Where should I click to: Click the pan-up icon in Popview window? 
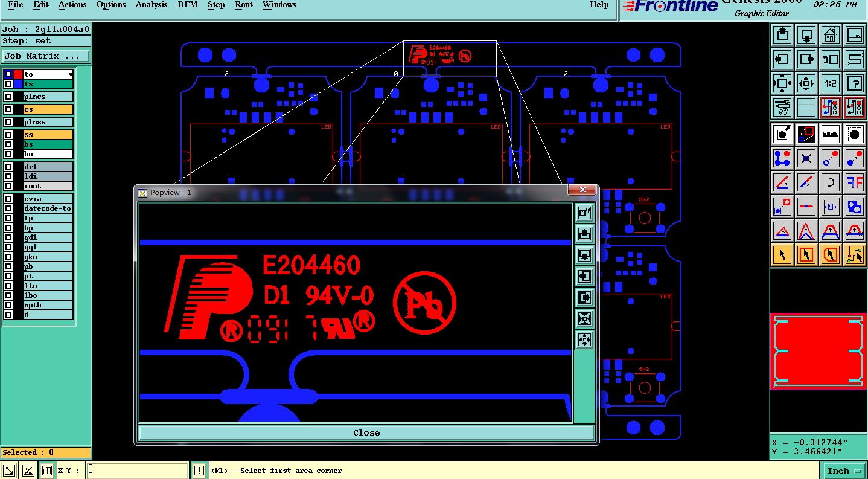pos(584,234)
